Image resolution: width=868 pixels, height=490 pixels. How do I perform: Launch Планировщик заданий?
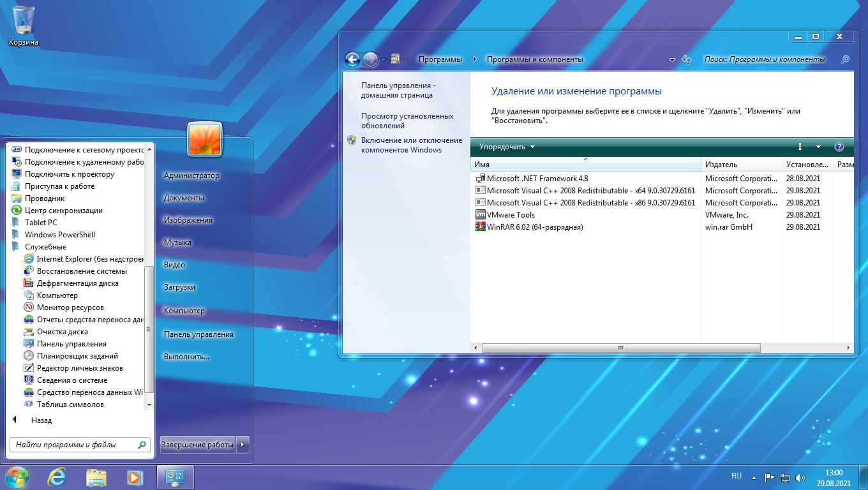click(71, 356)
